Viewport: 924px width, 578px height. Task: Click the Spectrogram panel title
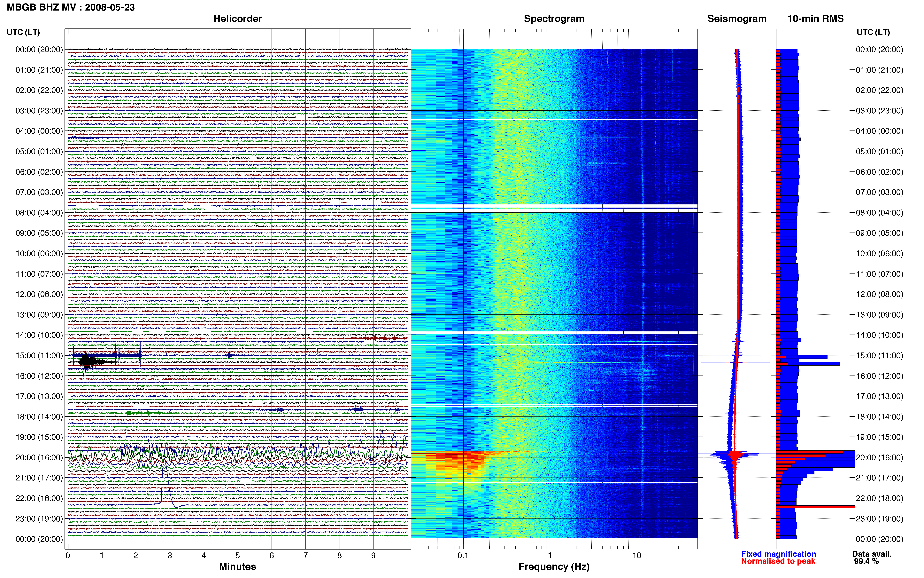[x=554, y=18]
